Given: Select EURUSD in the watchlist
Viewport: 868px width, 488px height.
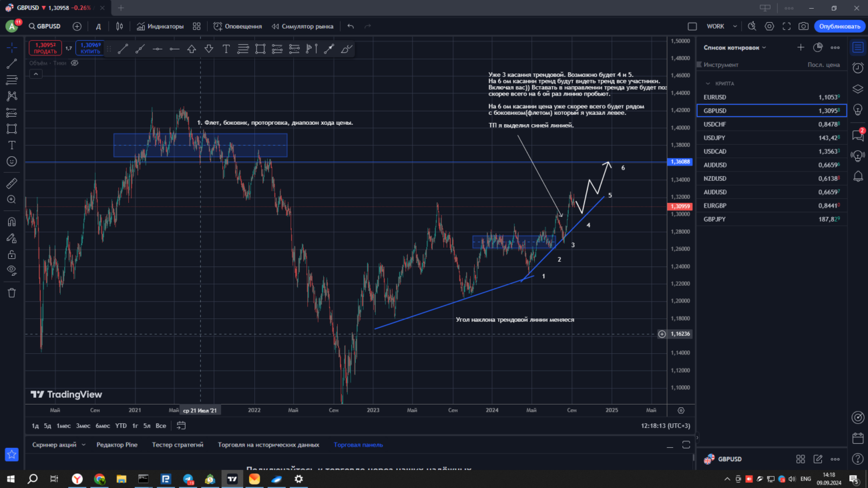Looking at the screenshot, I should tap(771, 97).
